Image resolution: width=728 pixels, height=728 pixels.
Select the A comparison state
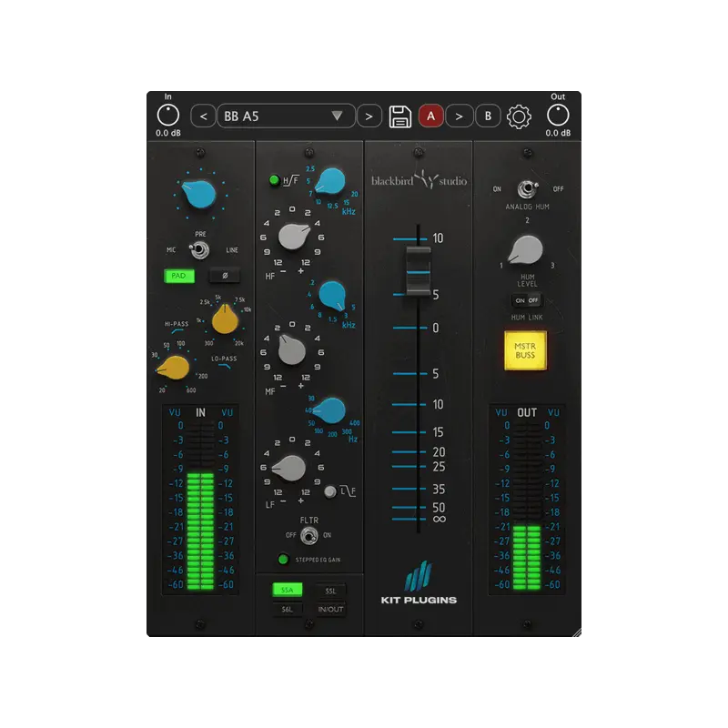(x=430, y=116)
